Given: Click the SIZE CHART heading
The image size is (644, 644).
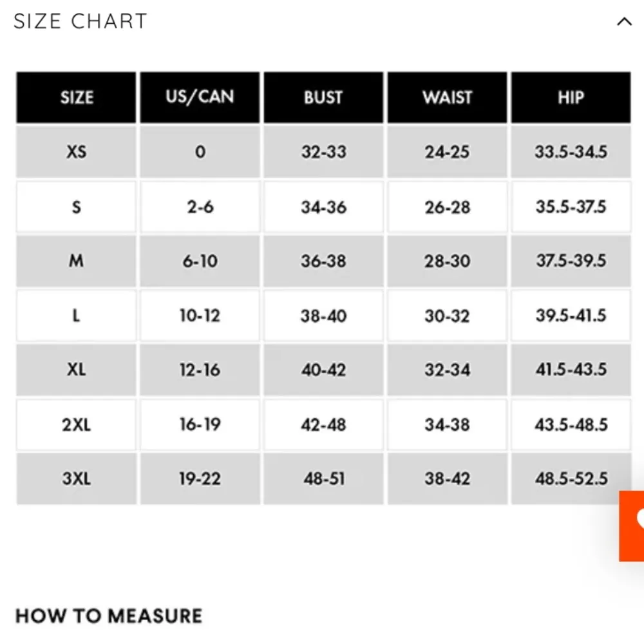Looking at the screenshot, I should 80,21.
